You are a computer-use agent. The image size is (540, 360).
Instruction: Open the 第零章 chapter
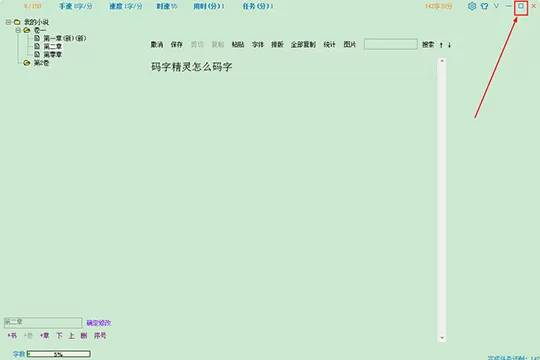tap(53, 54)
